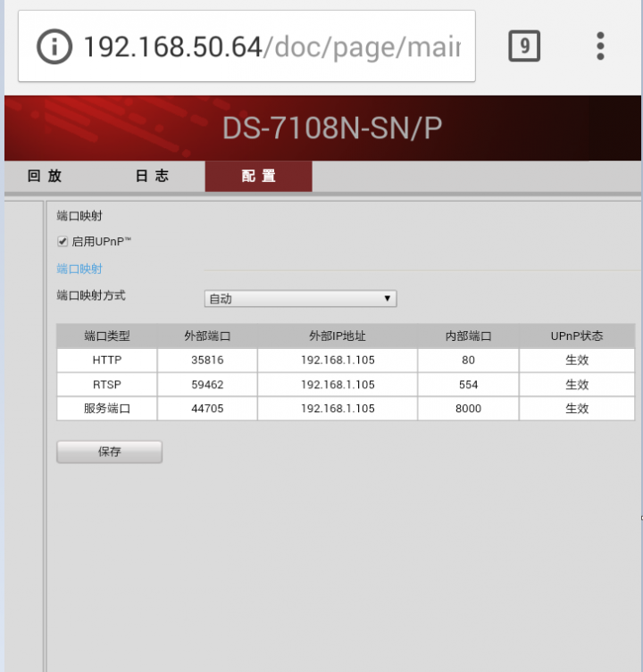Click the DS-7108N-SN/P device title

pos(332,129)
